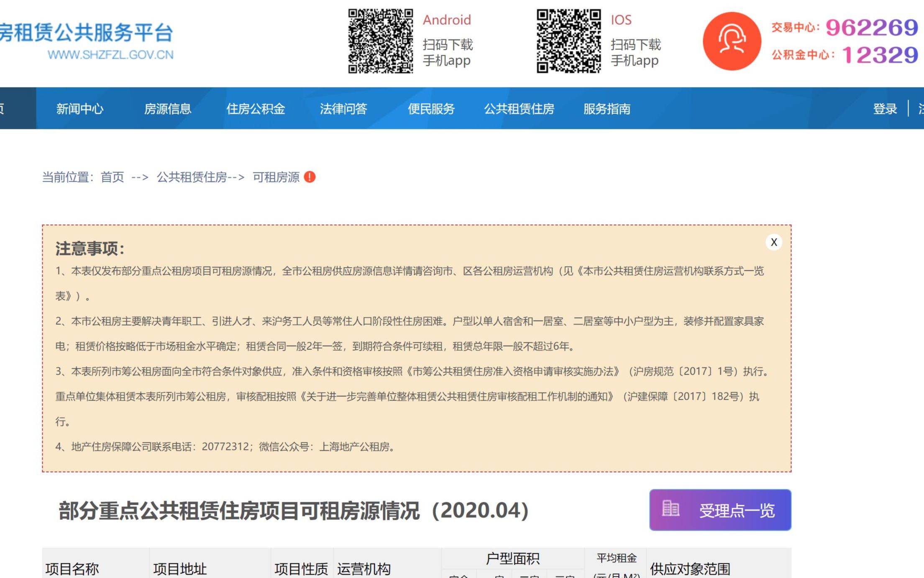Open the 住房公积金 menu
Screen dimensions: 924x578
point(256,109)
